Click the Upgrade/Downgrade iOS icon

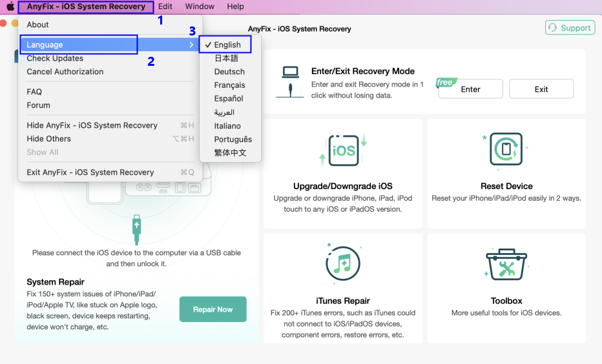(343, 150)
